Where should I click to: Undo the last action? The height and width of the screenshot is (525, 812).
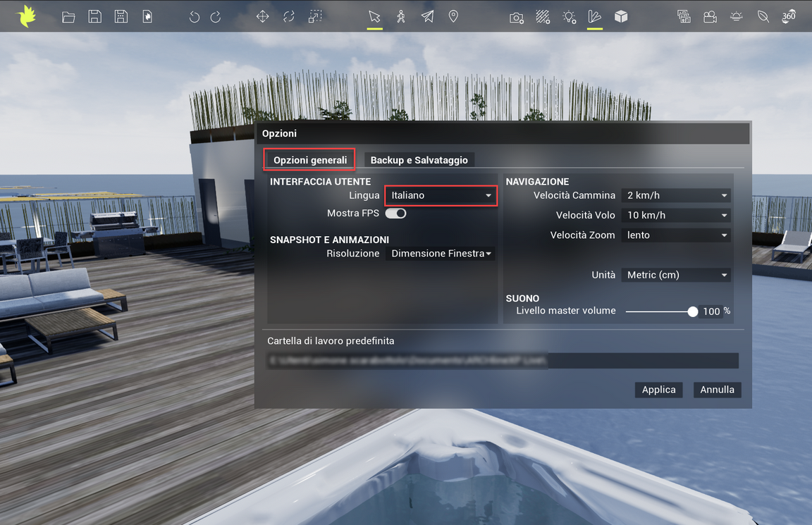click(x=195, y=17)
